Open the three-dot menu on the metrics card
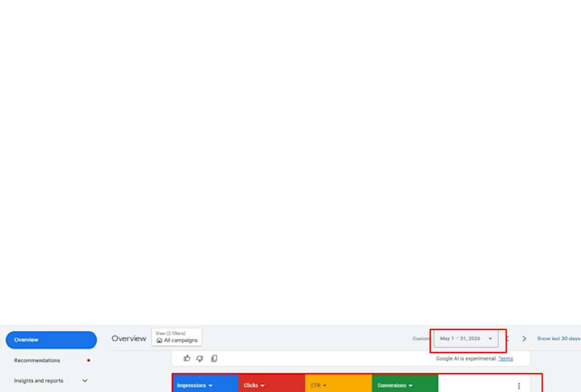 (519, 386)
